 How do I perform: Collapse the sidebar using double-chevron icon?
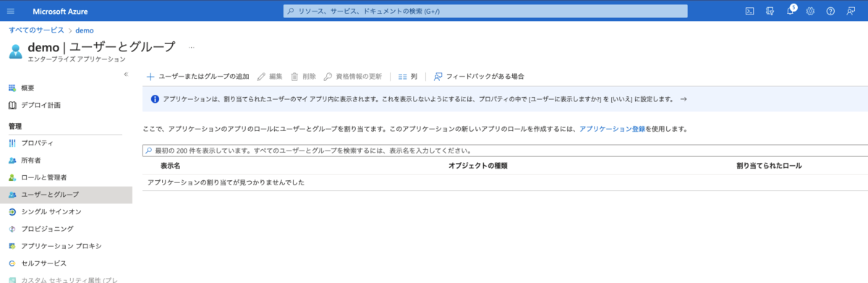(126, 74)
